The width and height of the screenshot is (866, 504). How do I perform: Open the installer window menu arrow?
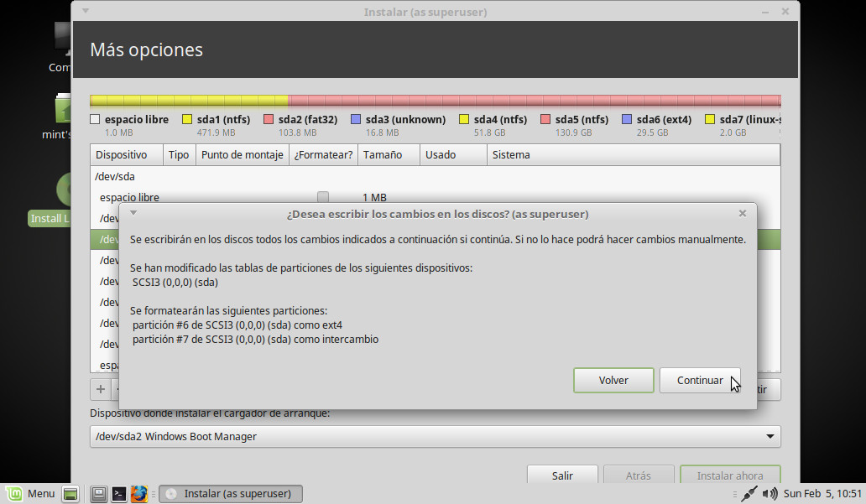87,12
